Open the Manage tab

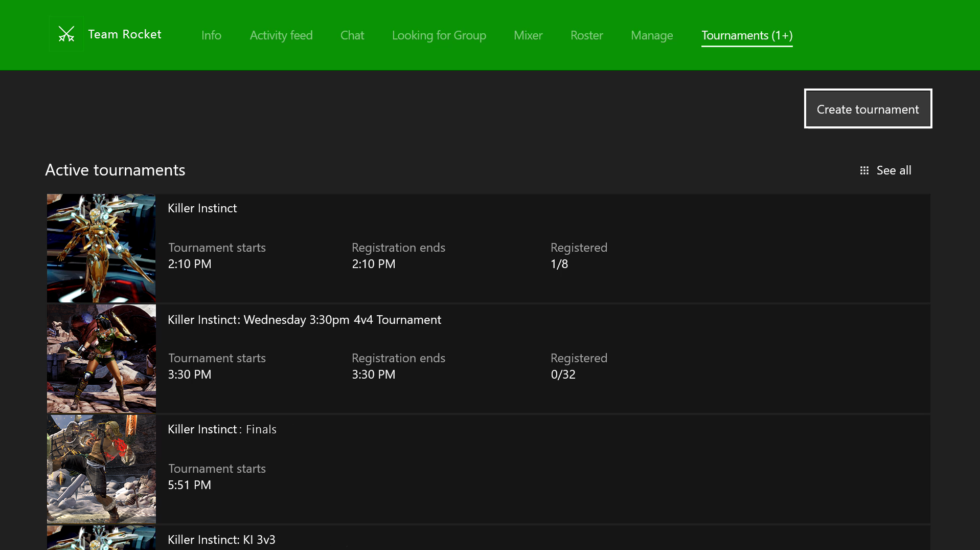pos(651,35)
